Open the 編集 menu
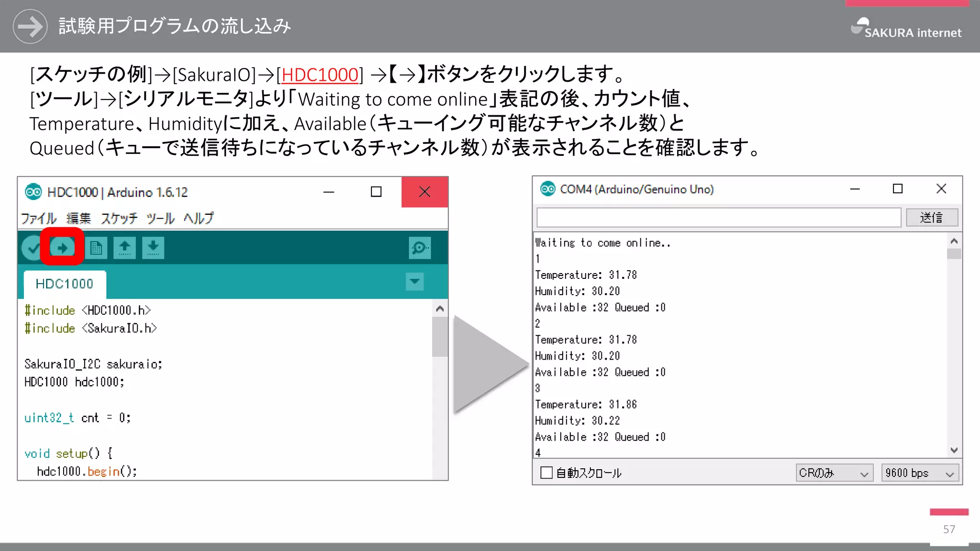Image resolution: width=980 pixels, height=551 pixels. point(78,219)
